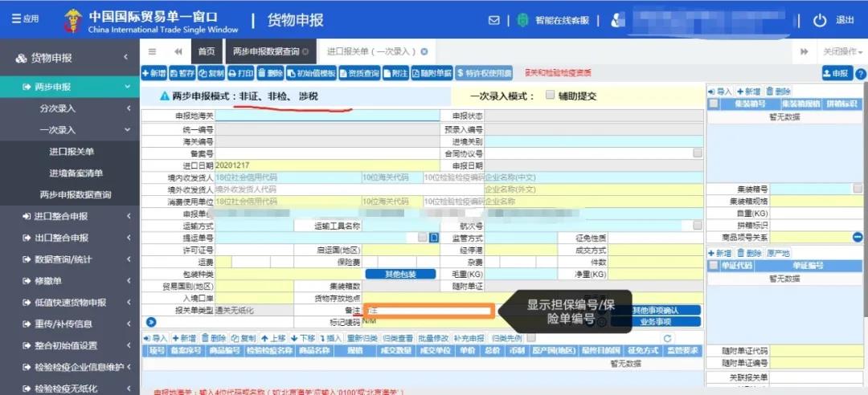Viewport: 868px width, 395px height.
Task: Open the mail envelope icon in header
Action: click(494, 20)
